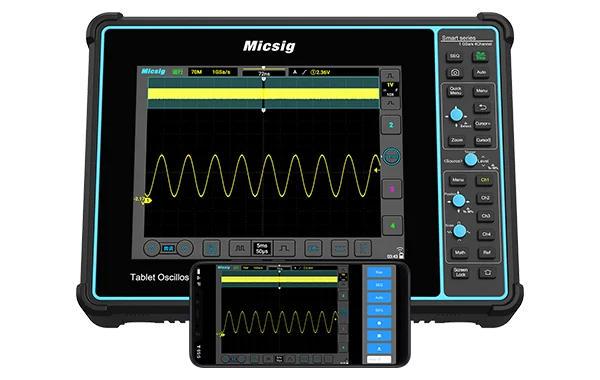Toggle the Ref hardware button

(x=487, y=253)
